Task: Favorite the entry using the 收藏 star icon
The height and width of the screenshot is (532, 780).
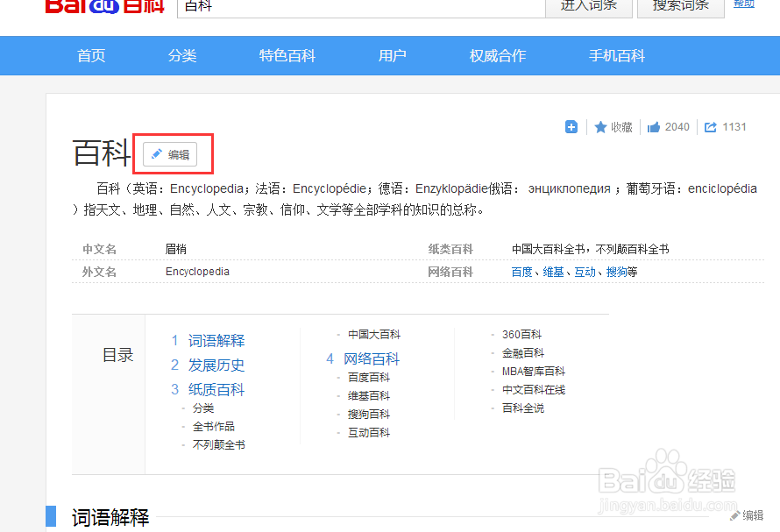Action: (613, 126)
